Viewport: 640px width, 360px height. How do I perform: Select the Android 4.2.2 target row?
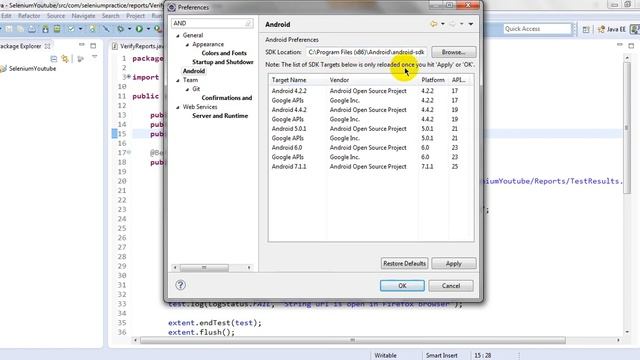(371, 91)
